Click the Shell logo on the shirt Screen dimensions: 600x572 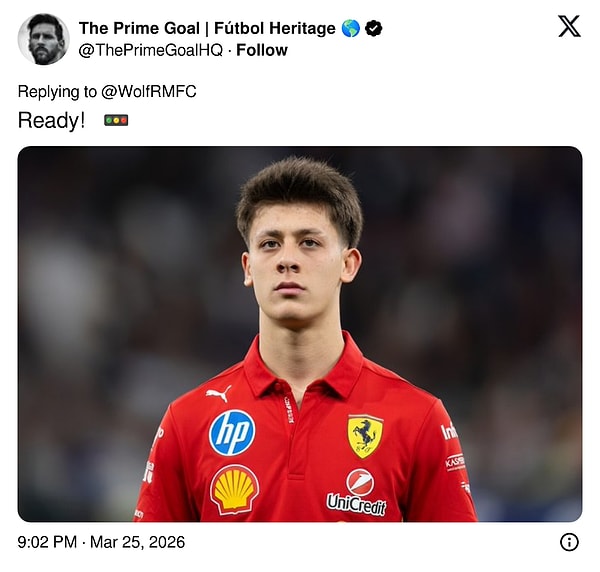tap(234, 489)
